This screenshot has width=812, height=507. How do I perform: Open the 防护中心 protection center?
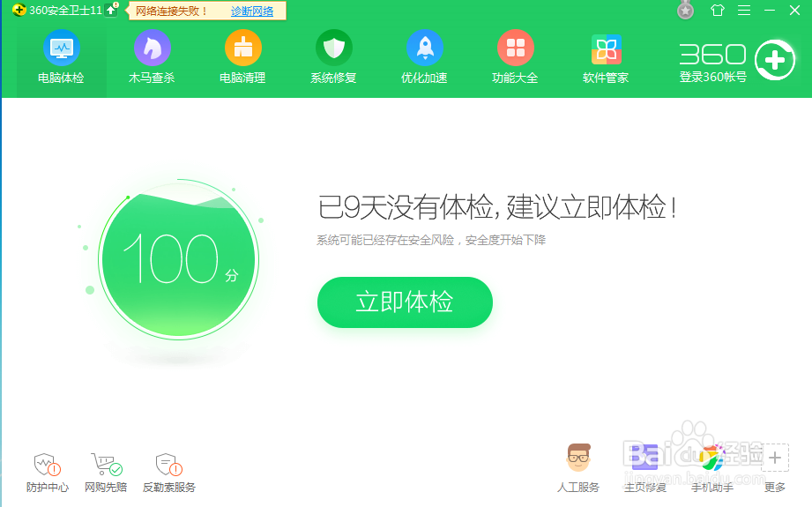click(x=47, y=473)
